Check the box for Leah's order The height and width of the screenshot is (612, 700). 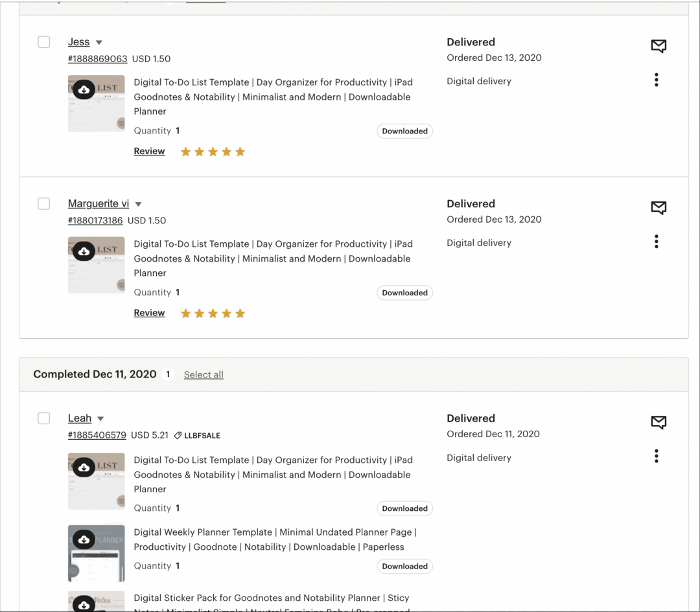pos(43,418)
